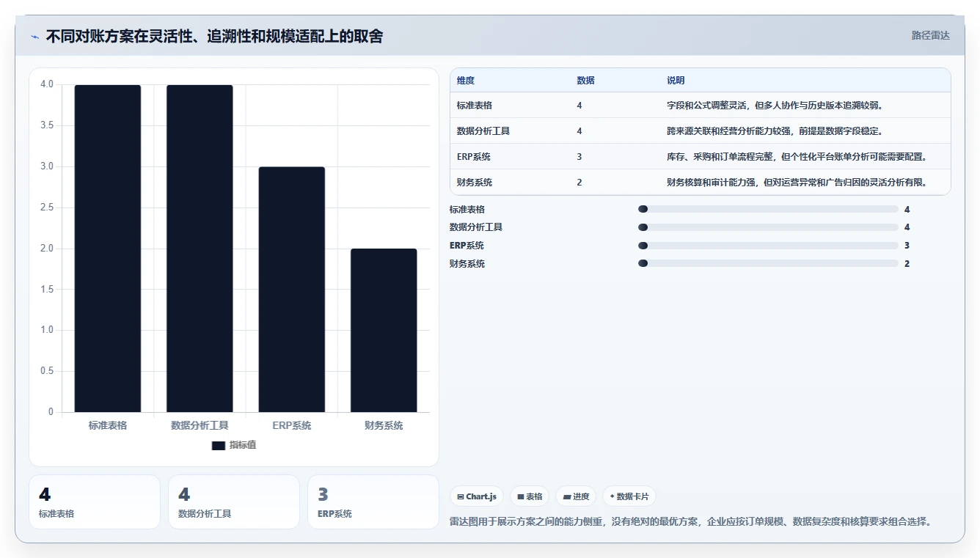Click the 4.0 y-axis label

[47, 84]
